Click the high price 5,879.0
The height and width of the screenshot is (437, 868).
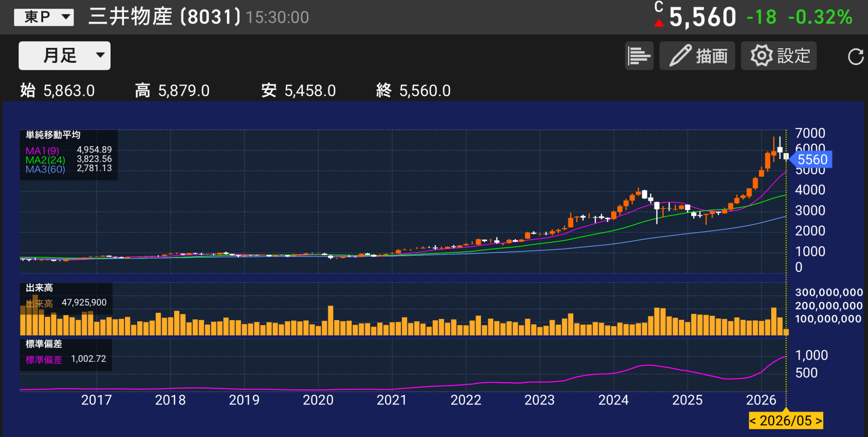click(184, 91)
